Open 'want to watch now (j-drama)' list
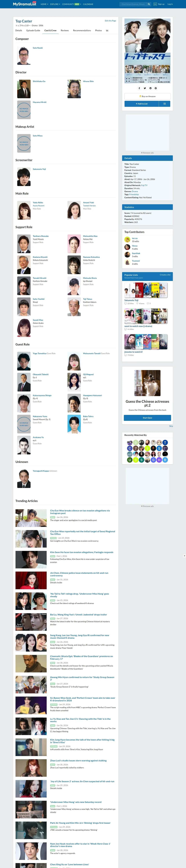 pos(138,326)
